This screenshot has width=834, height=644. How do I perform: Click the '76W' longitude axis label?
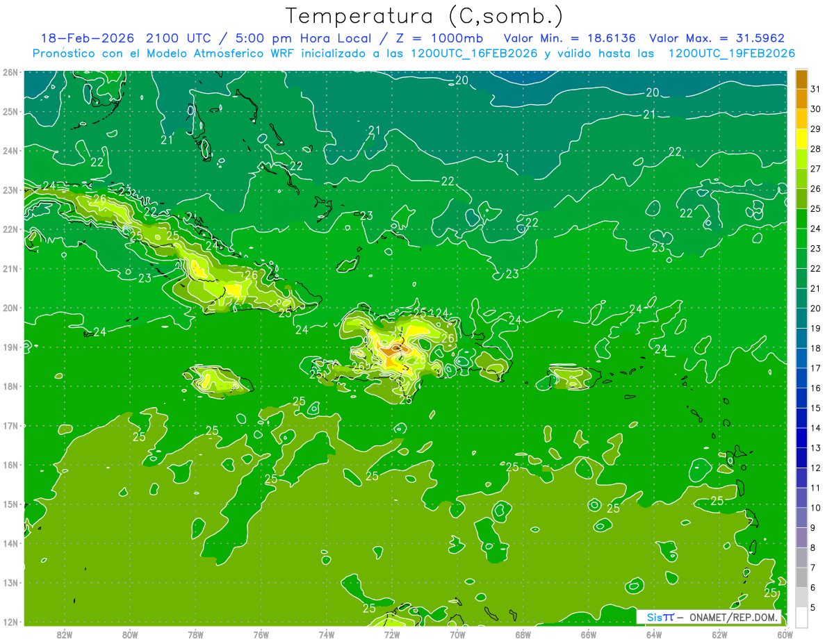[261, 634]
